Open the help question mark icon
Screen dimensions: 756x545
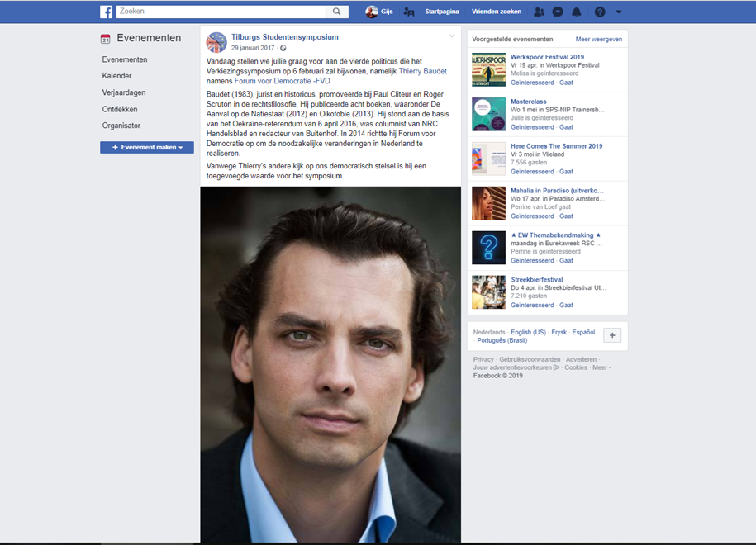pyautogui.click(x=600, y=12)
